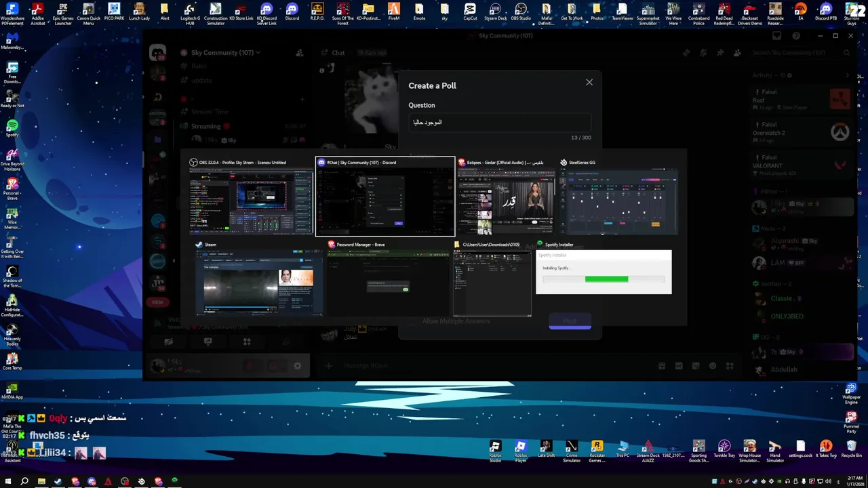Open TeamViewer desktop shortcut
This screenshot has height=488, width=868.
[x=623, y=12]
